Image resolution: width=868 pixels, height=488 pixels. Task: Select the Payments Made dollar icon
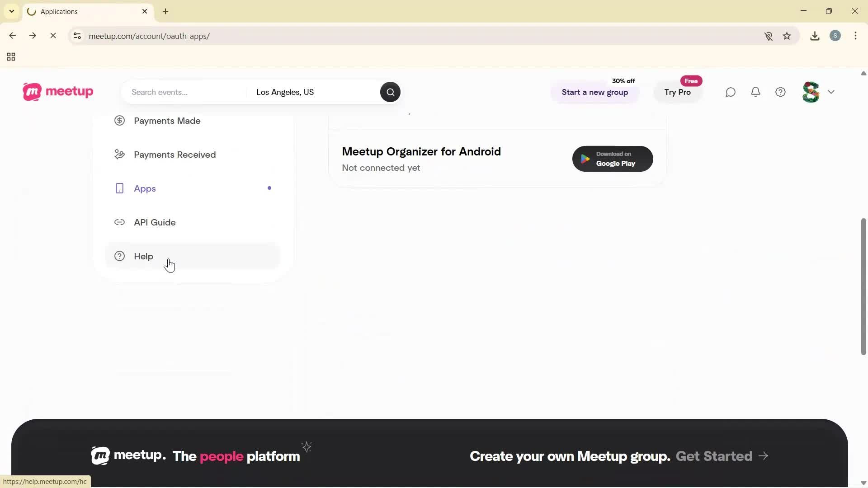tap(119, 120)
